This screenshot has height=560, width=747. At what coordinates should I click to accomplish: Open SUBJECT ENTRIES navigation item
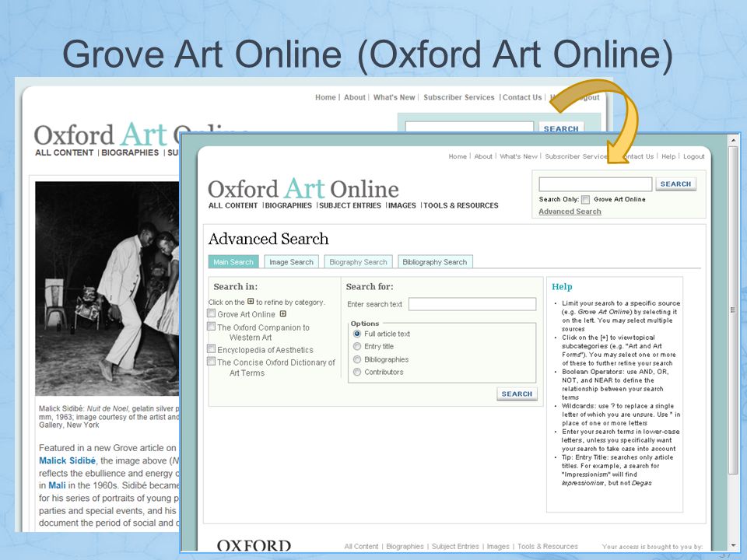350,205
